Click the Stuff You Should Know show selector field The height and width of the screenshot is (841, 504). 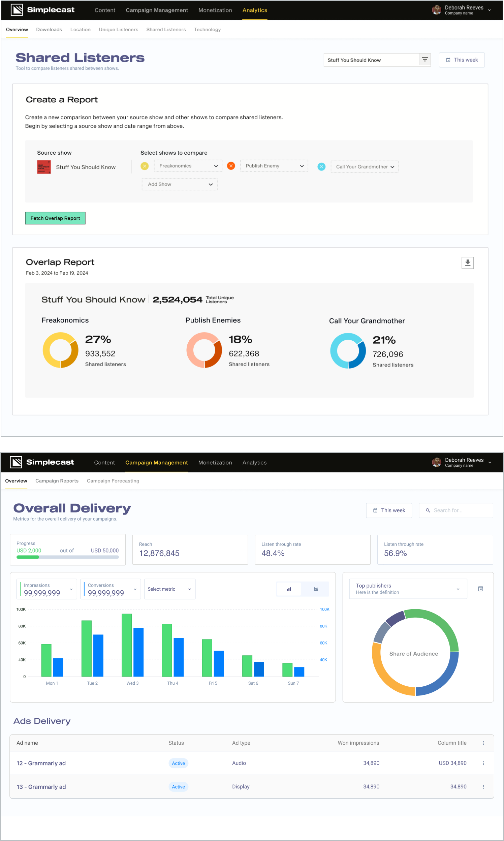pos(371,60)
